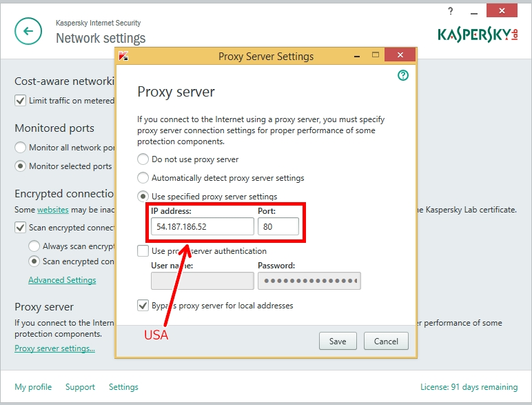Open My profile at the bottom
The image size is (532, 405).
[x=33, y=387]
